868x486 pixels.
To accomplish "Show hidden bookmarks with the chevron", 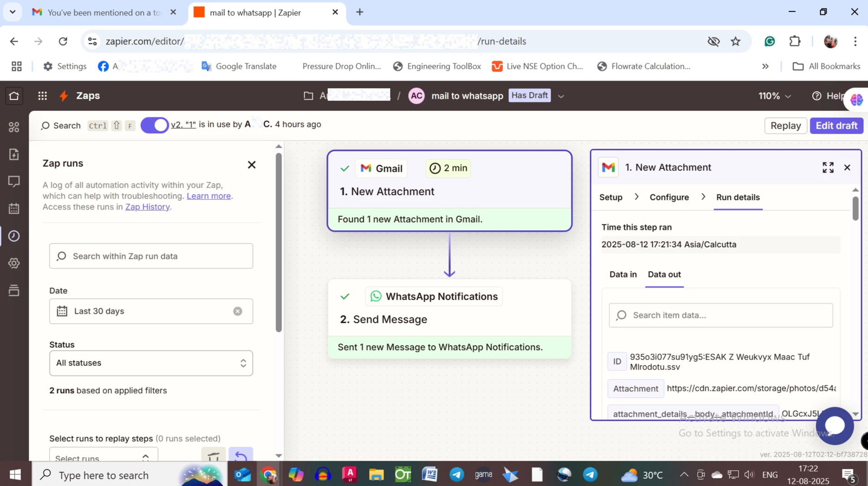I will point(765,66).
